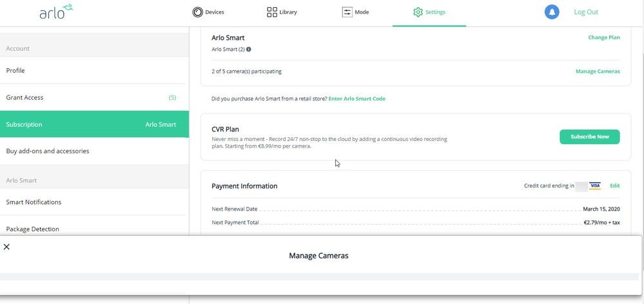This screenshot has height=304, width=644.
Task: Open the Library tab
Action: click(x=282, y=12)
